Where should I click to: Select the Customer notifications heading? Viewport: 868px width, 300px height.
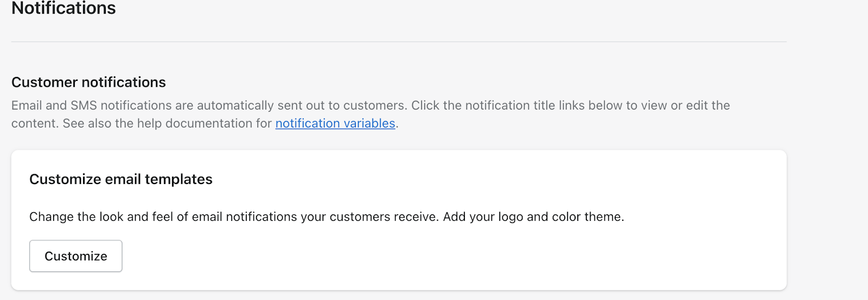(x=88, y=82)
